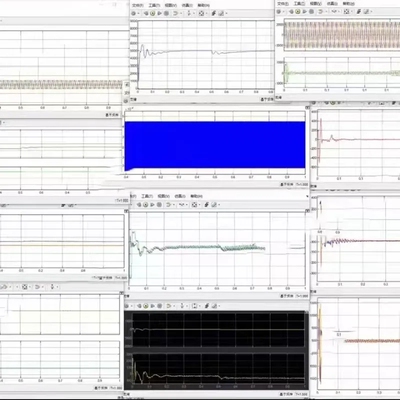Stop simulation in black-background scope toolbar
Viewport: 400px width, 400px height.
point(160,306)
